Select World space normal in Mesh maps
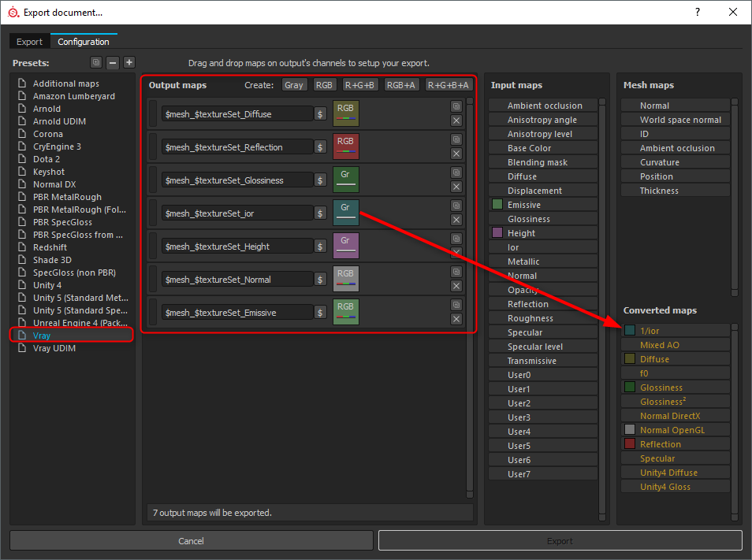 pyautogui.click(x=676, y=120)
